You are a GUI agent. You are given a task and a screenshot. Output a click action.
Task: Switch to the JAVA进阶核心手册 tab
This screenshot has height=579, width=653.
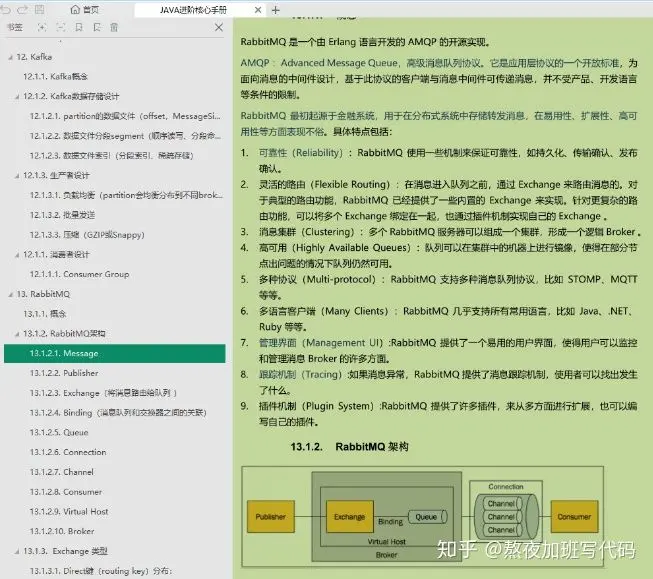pyautogui.click(x=193, y=10)
